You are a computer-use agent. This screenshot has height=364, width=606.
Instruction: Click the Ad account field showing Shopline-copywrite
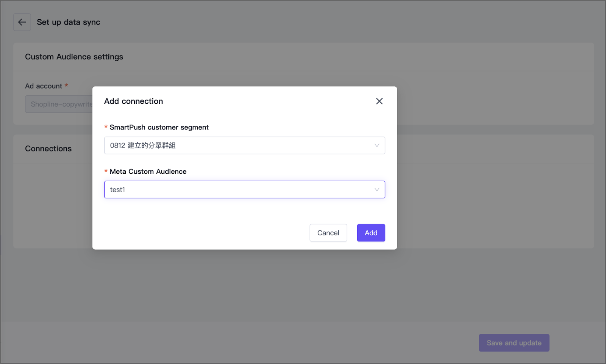(59, 104)
